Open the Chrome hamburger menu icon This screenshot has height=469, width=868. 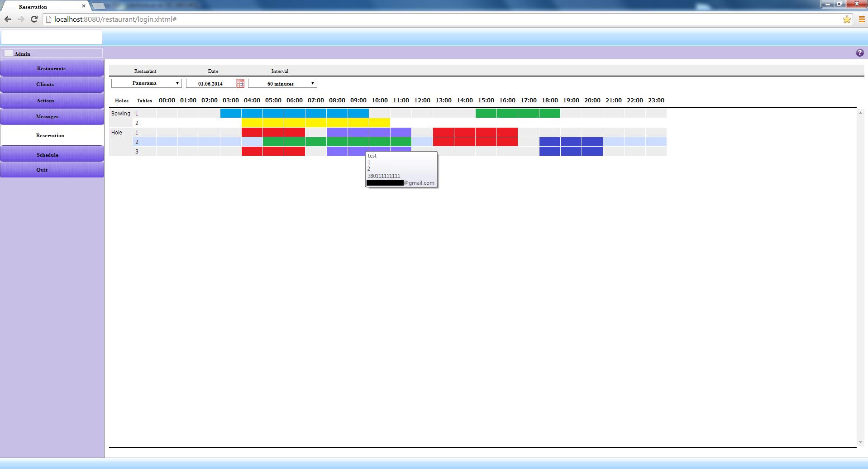click(x=862, y=19)
